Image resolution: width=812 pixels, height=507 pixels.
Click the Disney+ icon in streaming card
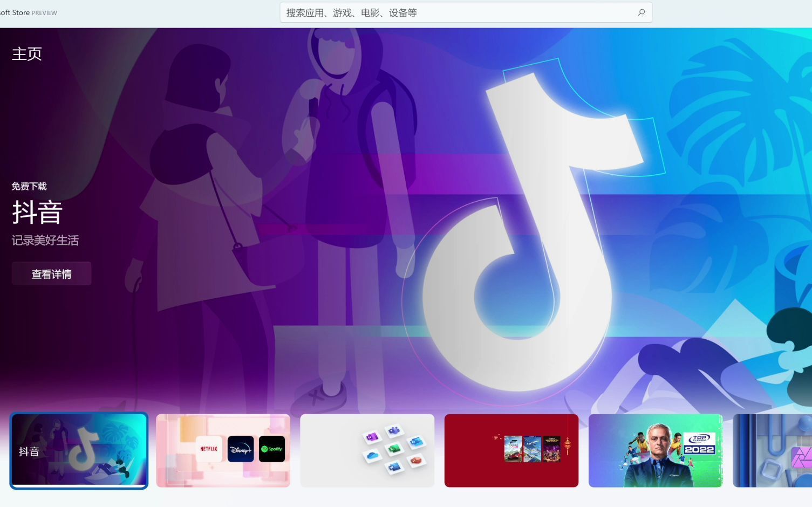point(241,449)
